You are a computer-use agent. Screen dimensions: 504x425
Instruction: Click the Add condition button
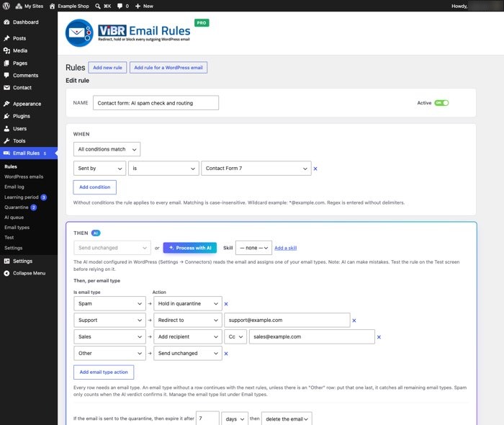pos(94,187)
